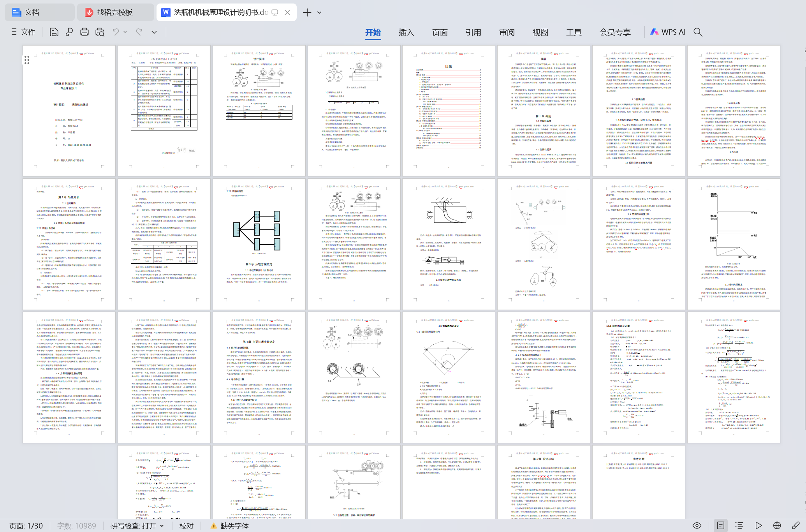Select the 目录 table of contents page
Image resolution: width=806 pixels, height=532 pixels.
pos(449,111)
